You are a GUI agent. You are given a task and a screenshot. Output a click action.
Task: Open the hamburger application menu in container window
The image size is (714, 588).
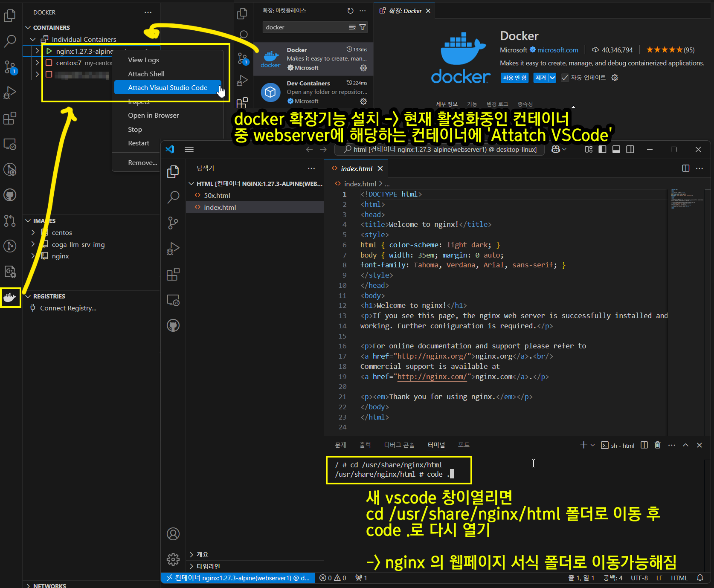pos(189,149)
